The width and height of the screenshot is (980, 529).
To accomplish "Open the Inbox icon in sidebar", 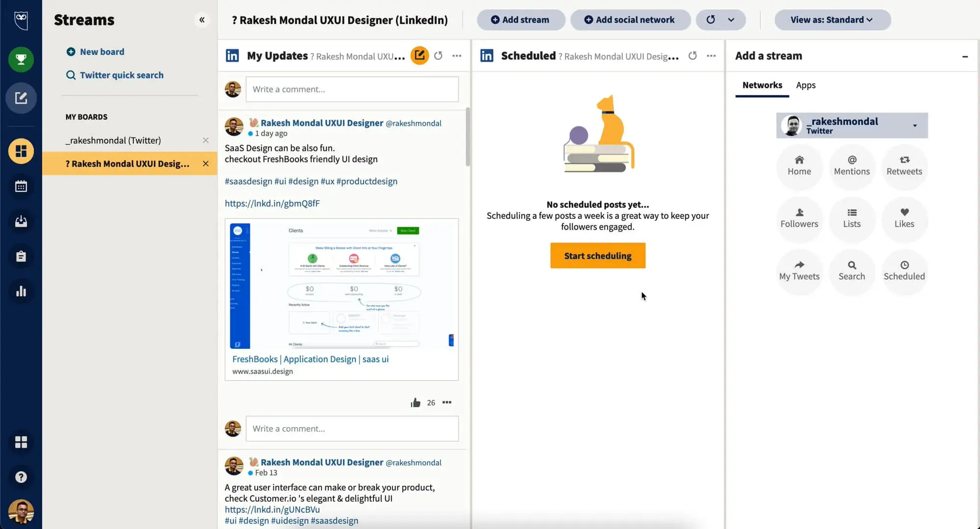I will click(21, 221).
